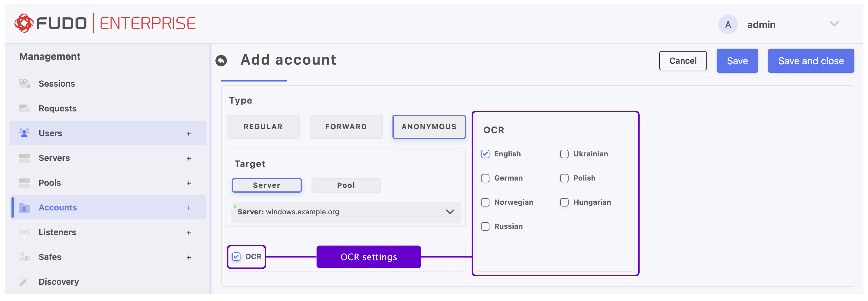The height and width of the screenshot is (301, 868).
Task: Click the plus icon next to Users
Action: pyautogui.click(x=189, y=134)
